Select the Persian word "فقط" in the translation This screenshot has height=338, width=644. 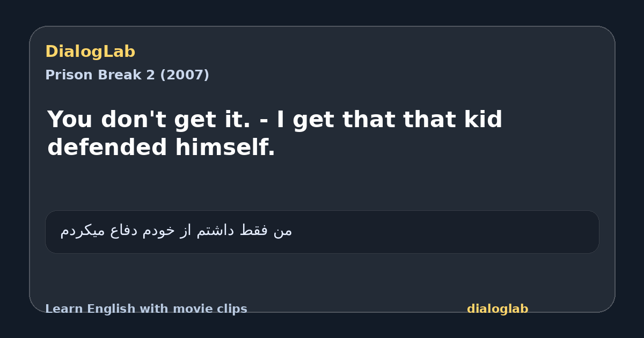point(254,231)
